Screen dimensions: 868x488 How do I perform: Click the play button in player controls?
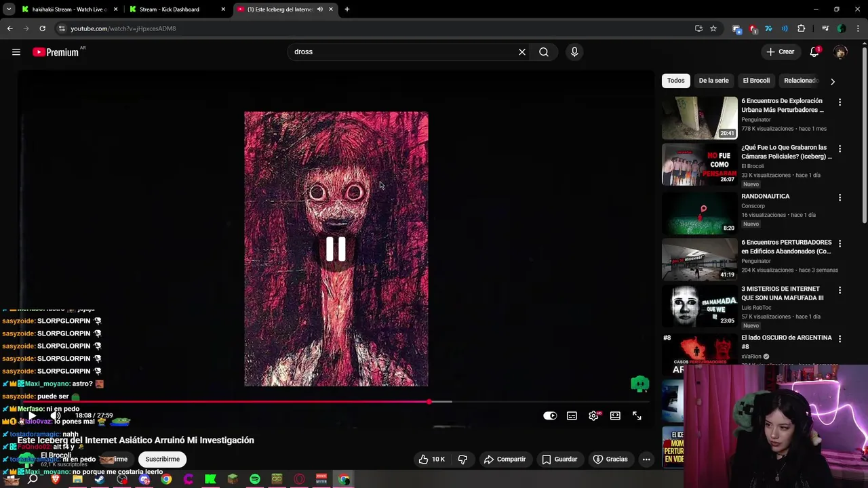pos(31,415)
